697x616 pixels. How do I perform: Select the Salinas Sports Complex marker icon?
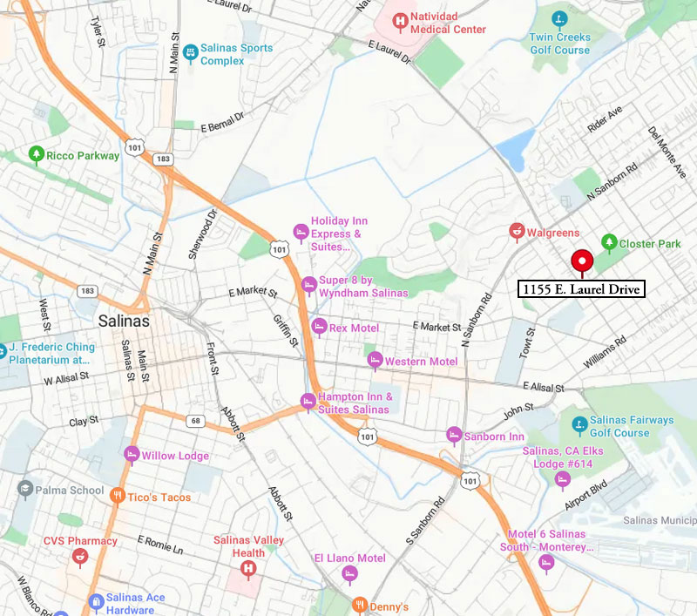click(190, 52)
